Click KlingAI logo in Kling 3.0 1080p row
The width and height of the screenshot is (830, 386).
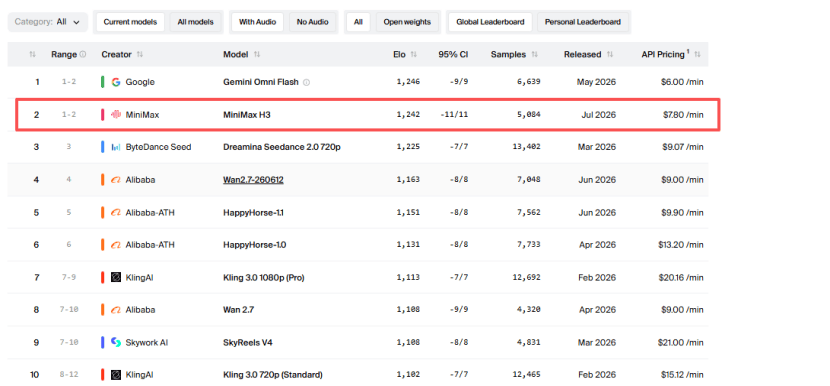(x=116, y=277)
